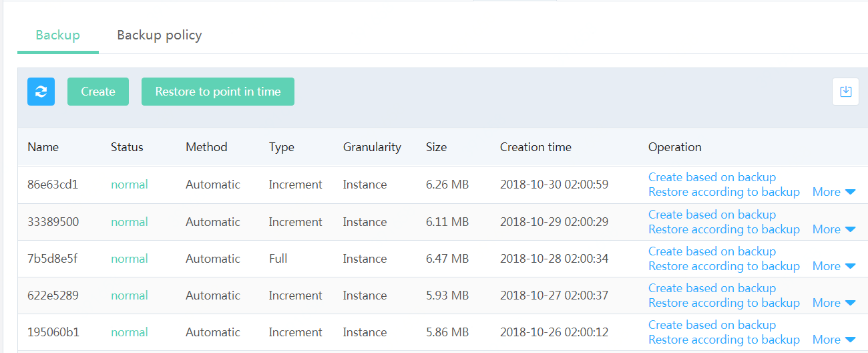Click Restore to point in time button
This screenshot has height=353, width=868.
(x=218, y=92)
